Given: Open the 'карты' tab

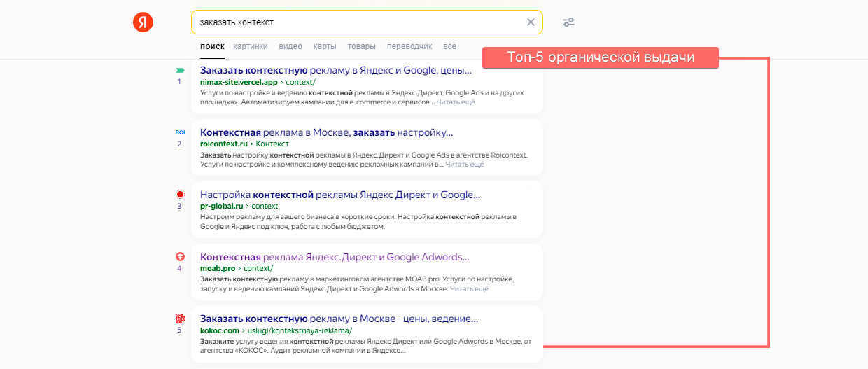Looking at the screenshot, I should pos(325,46).
